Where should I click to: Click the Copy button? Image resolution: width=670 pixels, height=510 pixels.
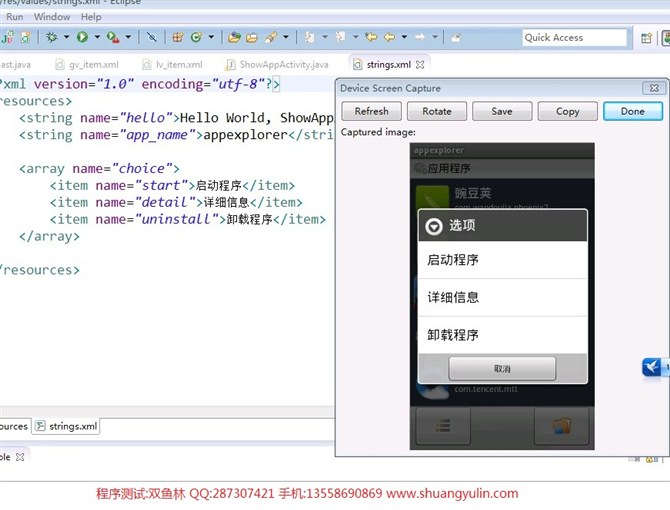tap(567, 111)
